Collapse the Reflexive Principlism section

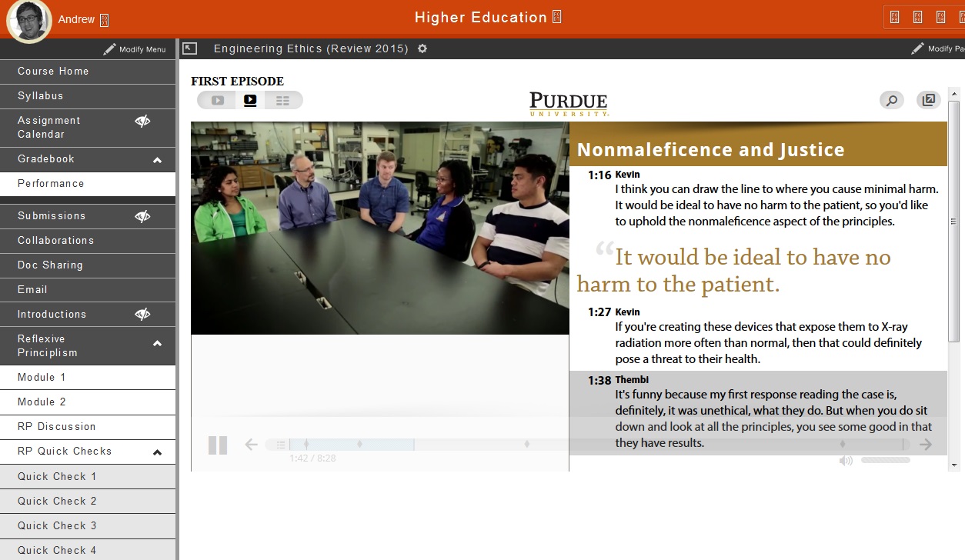click(x=158, y=344)
